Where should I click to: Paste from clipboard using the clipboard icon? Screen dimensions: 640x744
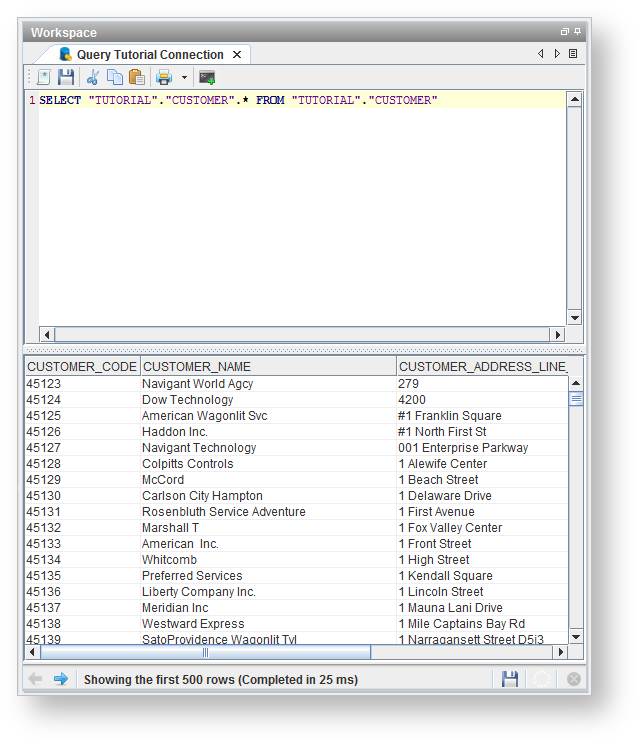[x=137, y=77]
